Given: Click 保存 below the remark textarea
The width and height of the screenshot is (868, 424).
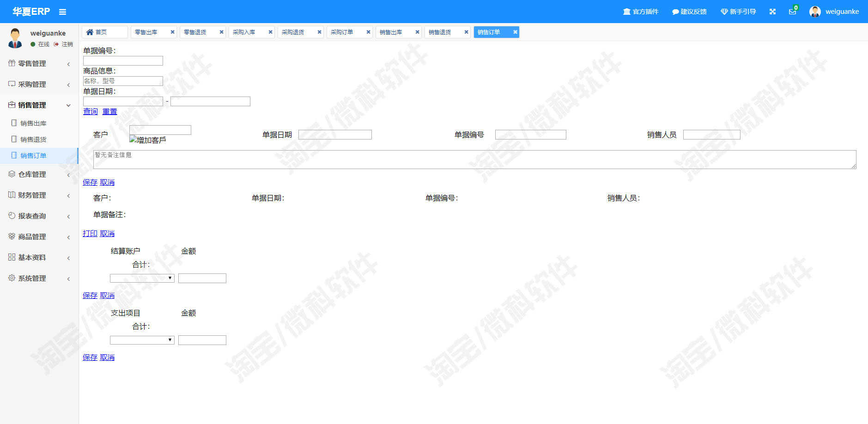Looking at the screenshot, I should click(x=90, y=182).
